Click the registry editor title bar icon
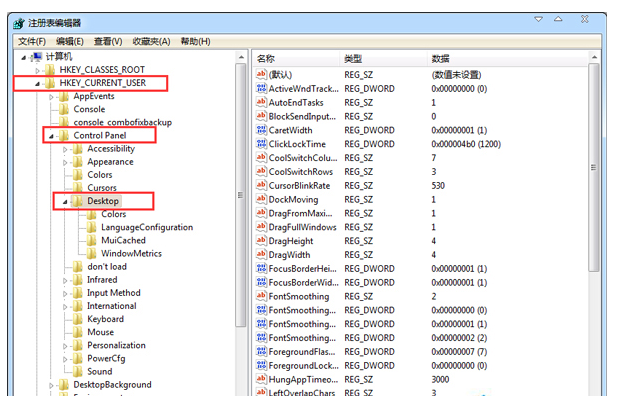The image size is (625, 396). click(19, 24)
